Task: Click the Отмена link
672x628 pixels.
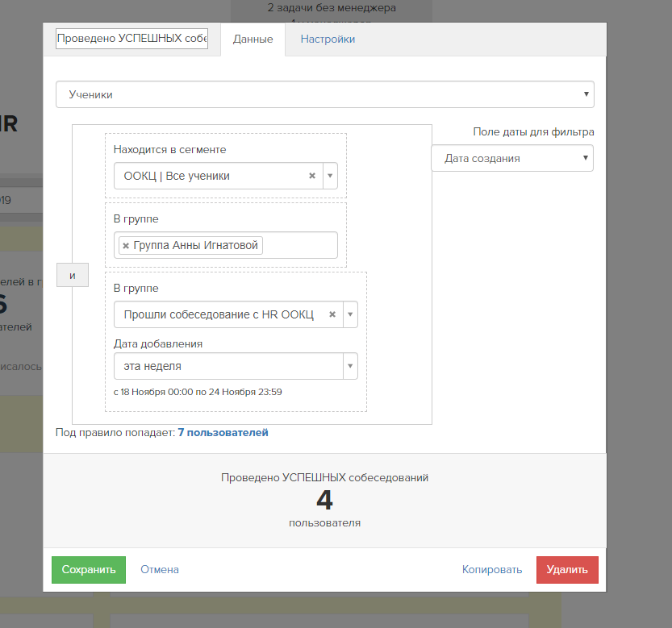Action: [x=160, y=570]
